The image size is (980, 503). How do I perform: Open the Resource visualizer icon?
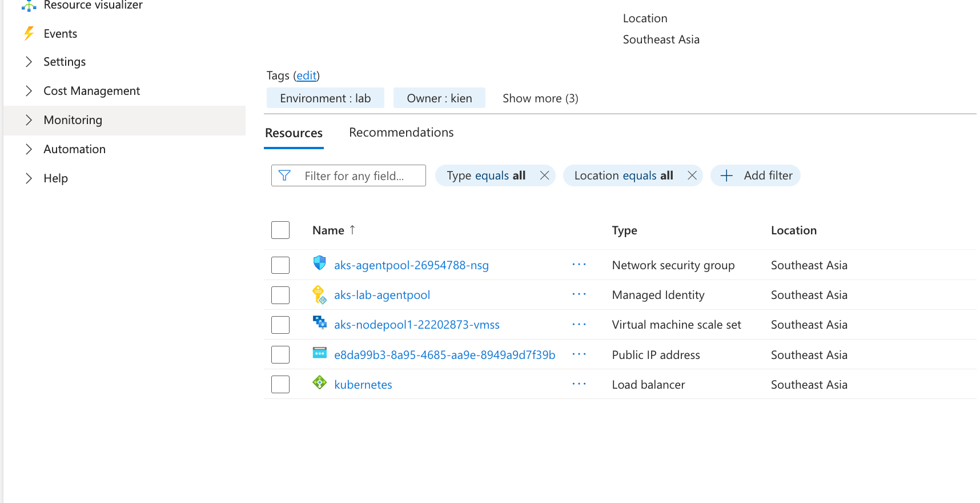[x=29, y=5]
